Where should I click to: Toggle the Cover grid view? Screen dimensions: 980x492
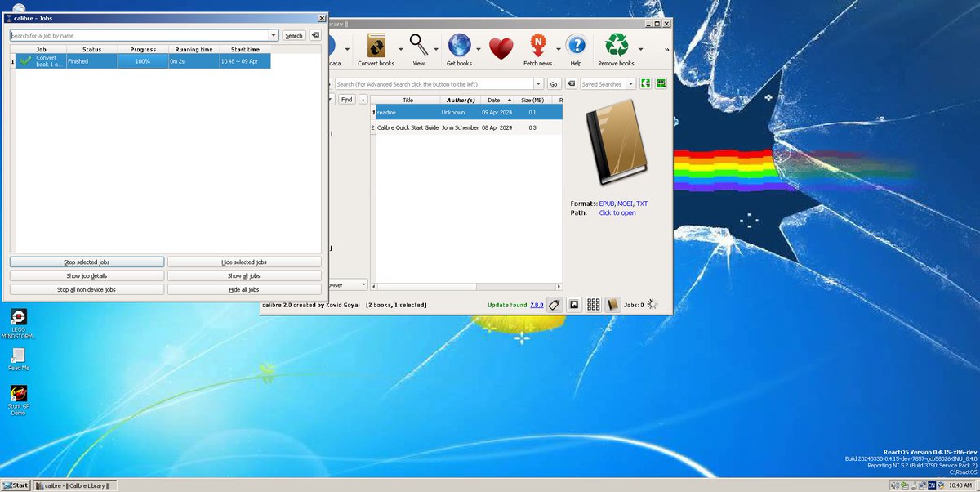594,304
